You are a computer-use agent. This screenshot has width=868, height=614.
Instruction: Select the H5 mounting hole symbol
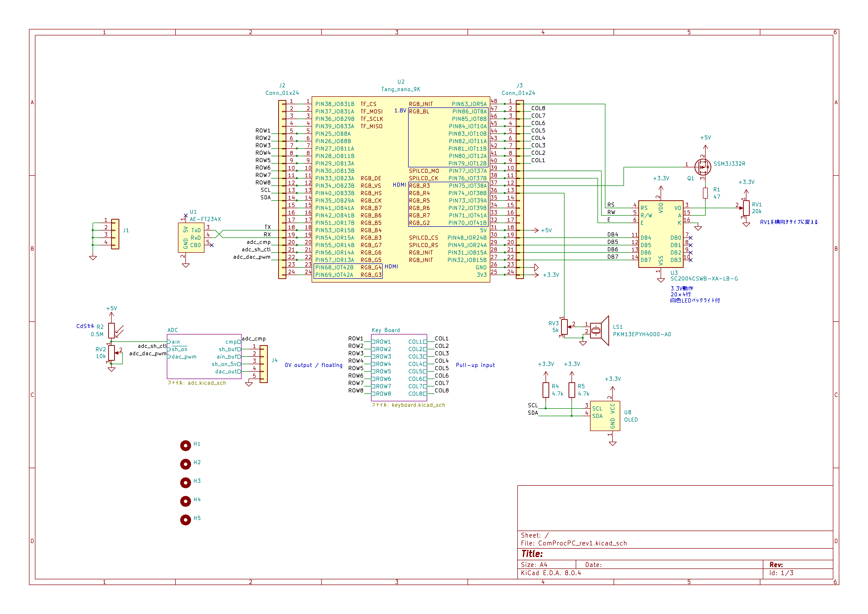click(x=186, y=520)
